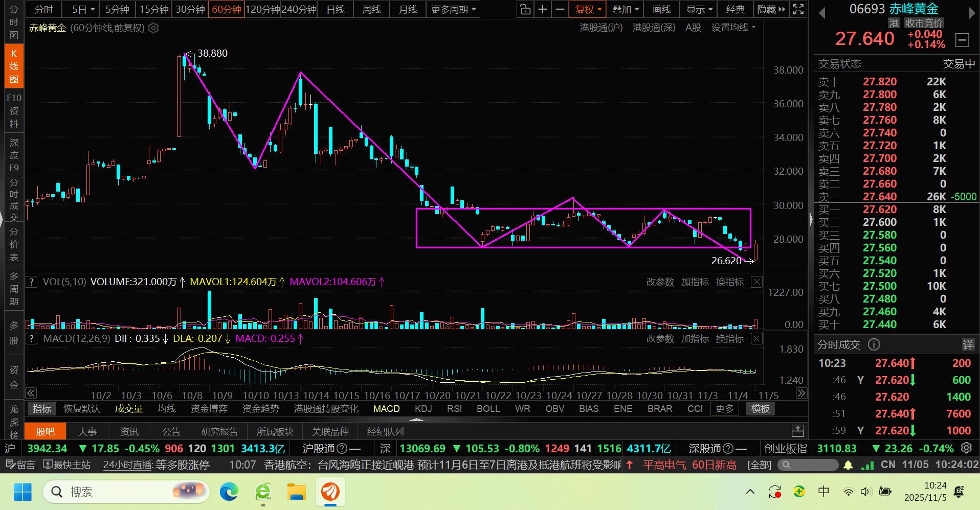Image resolution: width=980 pixels, height=510 pixels.
Task: Click [全部] news filter
Action: (x=759, y=465)
